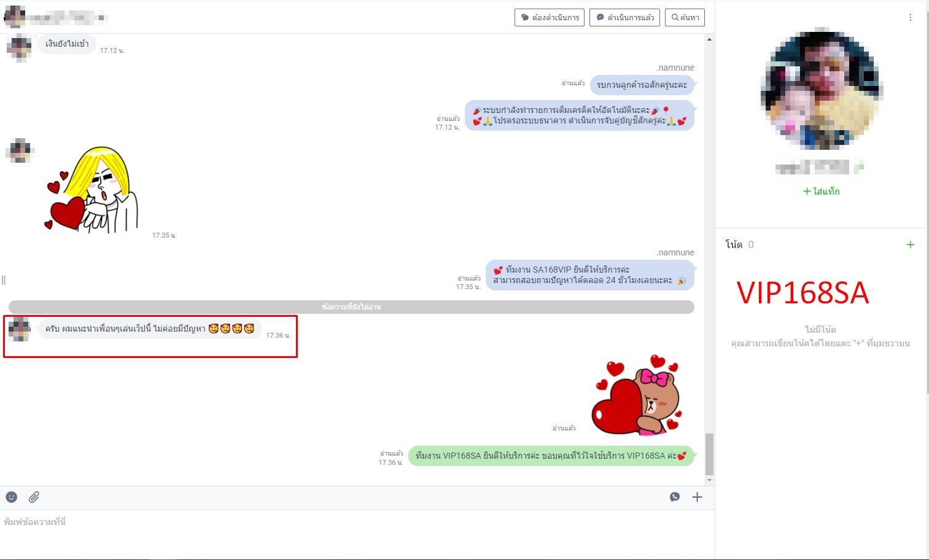
Task: Open the three-dot menu above profile
Action: (x=910, y=18)
